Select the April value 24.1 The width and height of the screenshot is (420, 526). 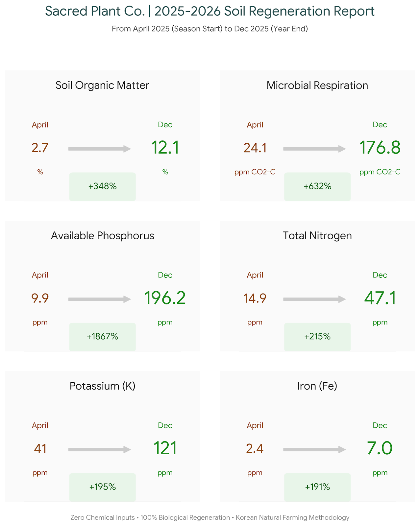(x=255, y=148)
